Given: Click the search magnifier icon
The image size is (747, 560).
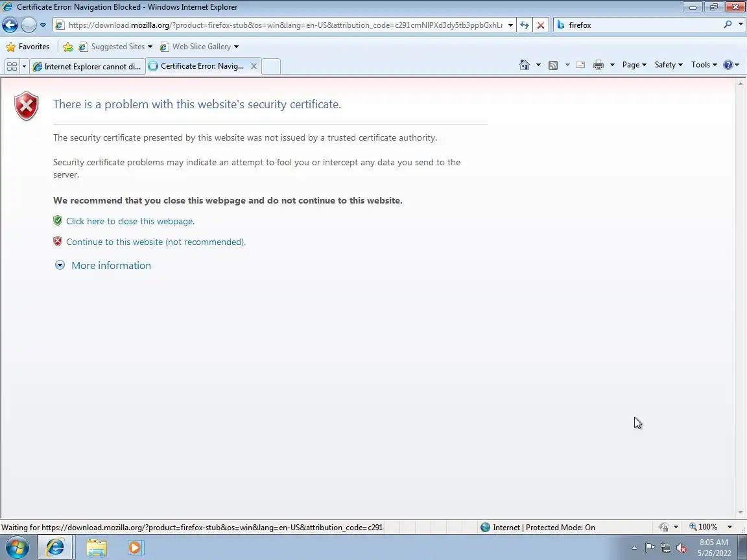Looking at the screenshot, I should pos(728,24).
